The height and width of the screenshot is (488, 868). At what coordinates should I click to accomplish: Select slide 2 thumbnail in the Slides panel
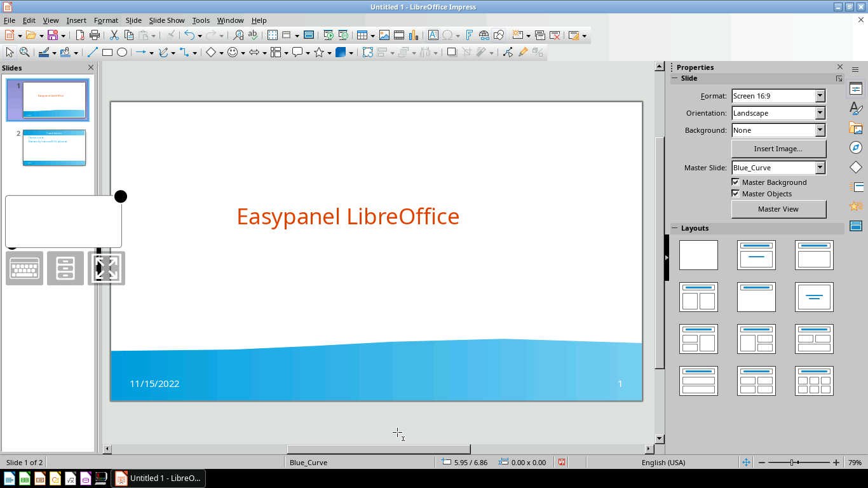[54, 147]
